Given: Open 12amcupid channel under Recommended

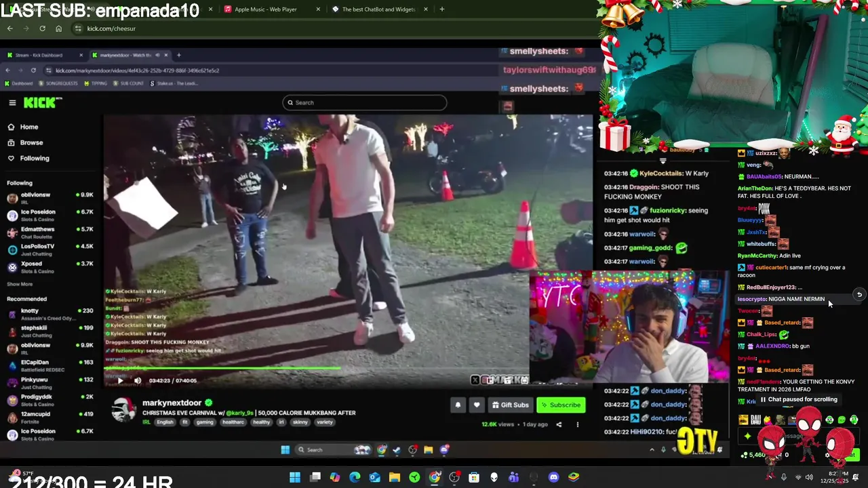Looking at the screenshot, I should pos(50,417).
